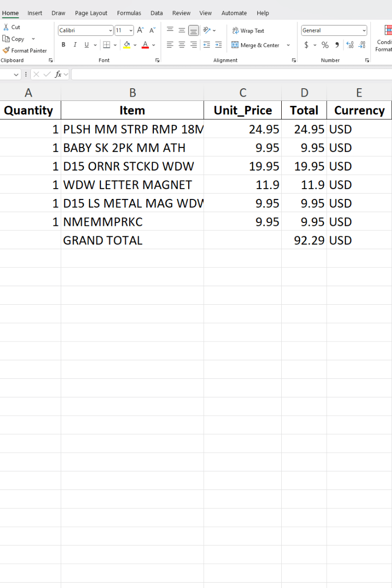Click the Copy command
Viewport: 392px width, 588px height.
[x=15, y=39]
